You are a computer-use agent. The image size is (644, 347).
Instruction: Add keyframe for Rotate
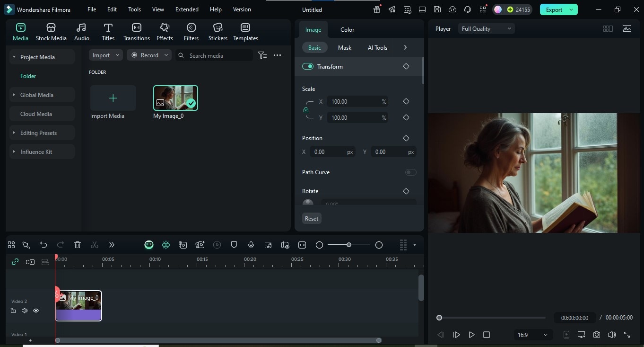(x=406, y=191)
